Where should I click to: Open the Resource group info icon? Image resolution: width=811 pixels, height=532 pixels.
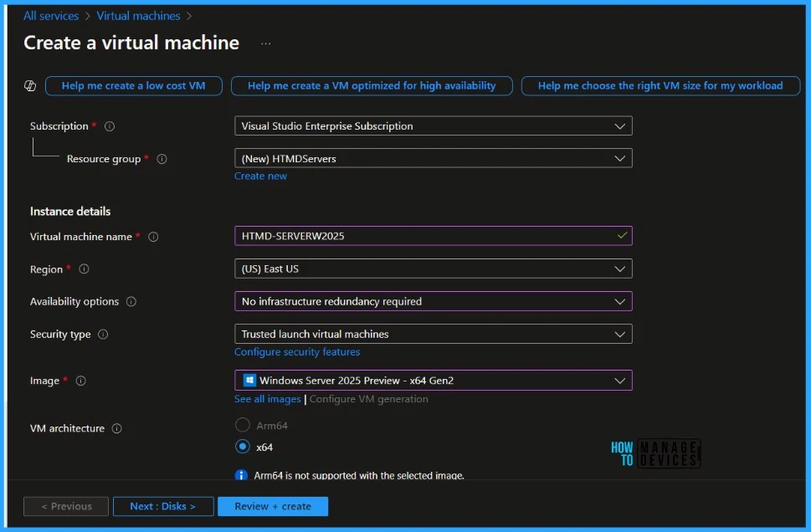point(162,159)
